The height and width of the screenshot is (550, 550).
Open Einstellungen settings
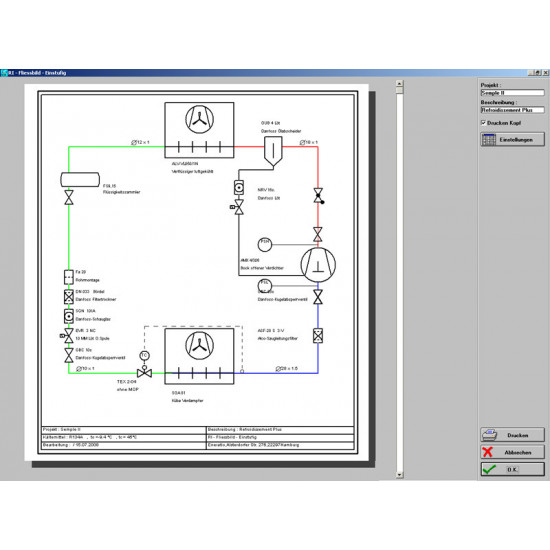point(512,140)
